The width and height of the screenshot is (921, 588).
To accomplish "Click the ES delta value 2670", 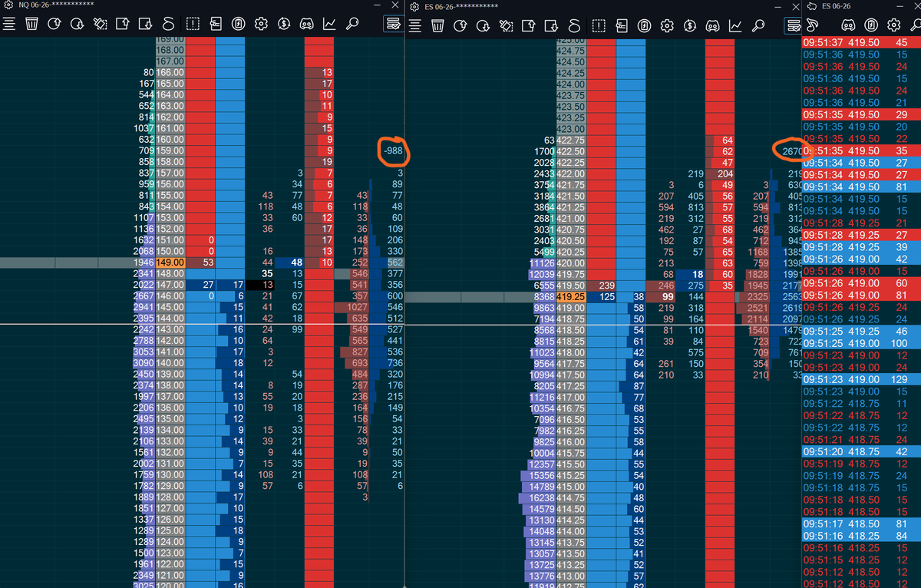I will (792, 151).
